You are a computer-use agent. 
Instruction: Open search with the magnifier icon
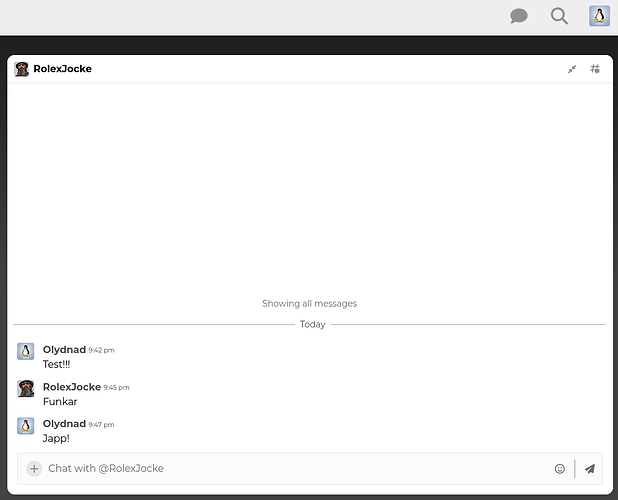point(559,16)
